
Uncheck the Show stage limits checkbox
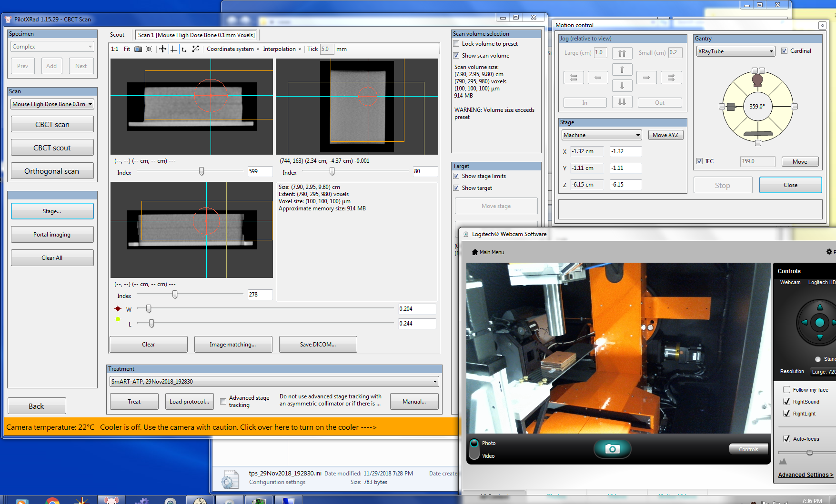(x=456, y=176)
